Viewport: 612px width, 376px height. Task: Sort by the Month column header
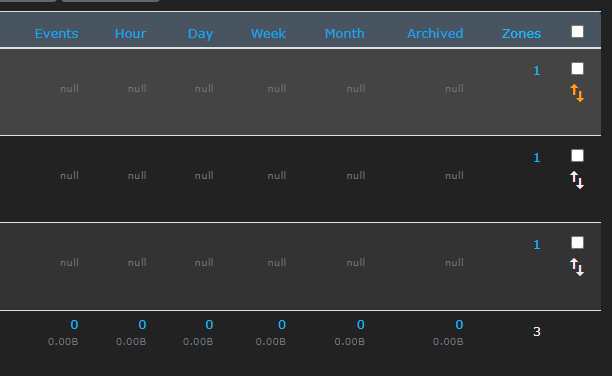[x=345, y=34]
